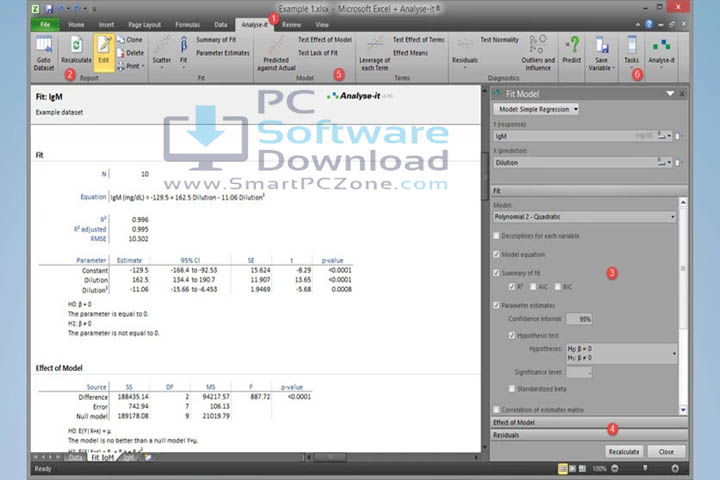Click the Fit Model pane vertical scrollbar
This screenshot has height=480, width=720.
[x=683, y=306]
